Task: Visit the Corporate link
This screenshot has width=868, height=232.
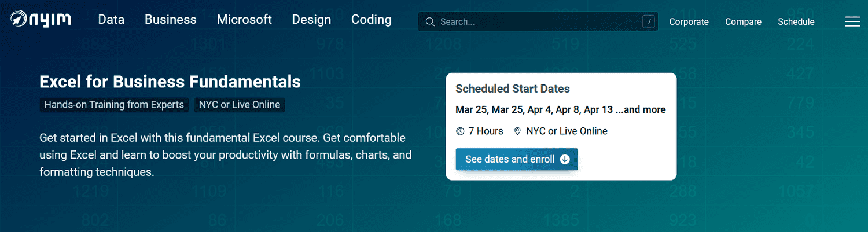Action: point(689,22)
